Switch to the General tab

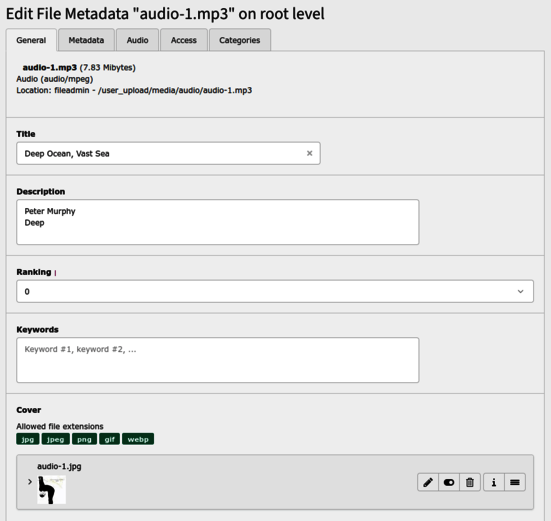31,40
